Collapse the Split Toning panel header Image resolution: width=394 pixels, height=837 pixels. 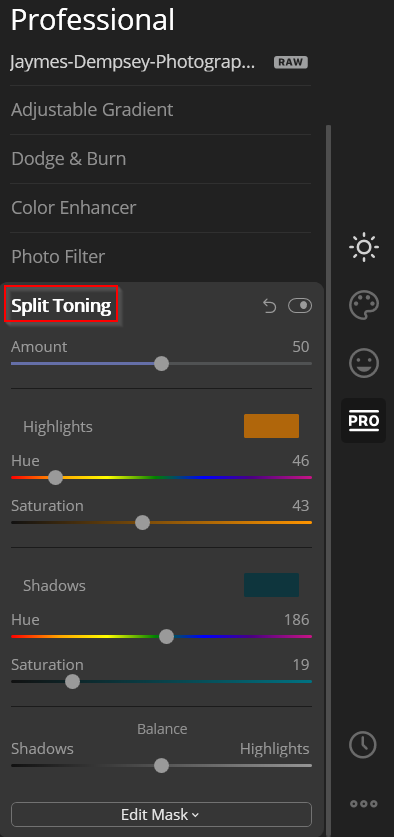point(61,306)
